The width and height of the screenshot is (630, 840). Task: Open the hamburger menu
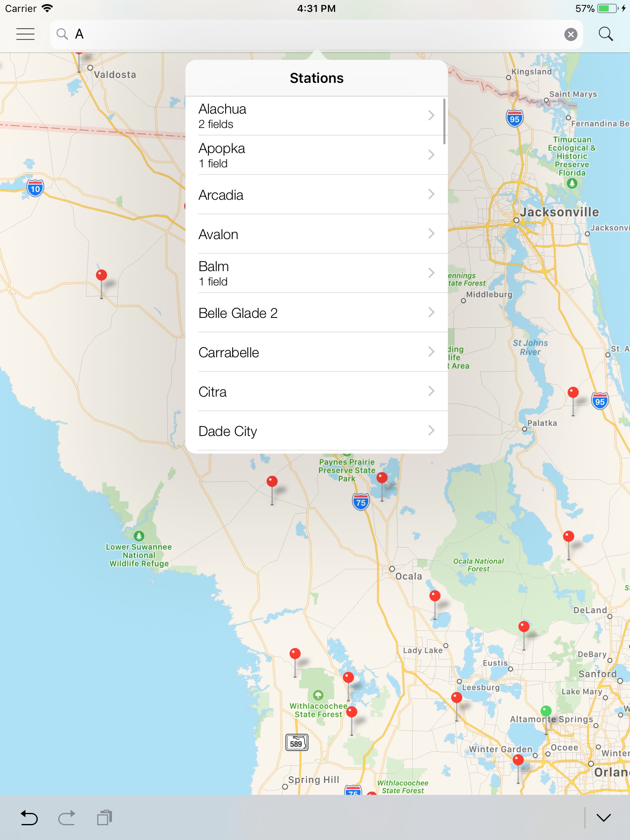(x=25, y=34)
